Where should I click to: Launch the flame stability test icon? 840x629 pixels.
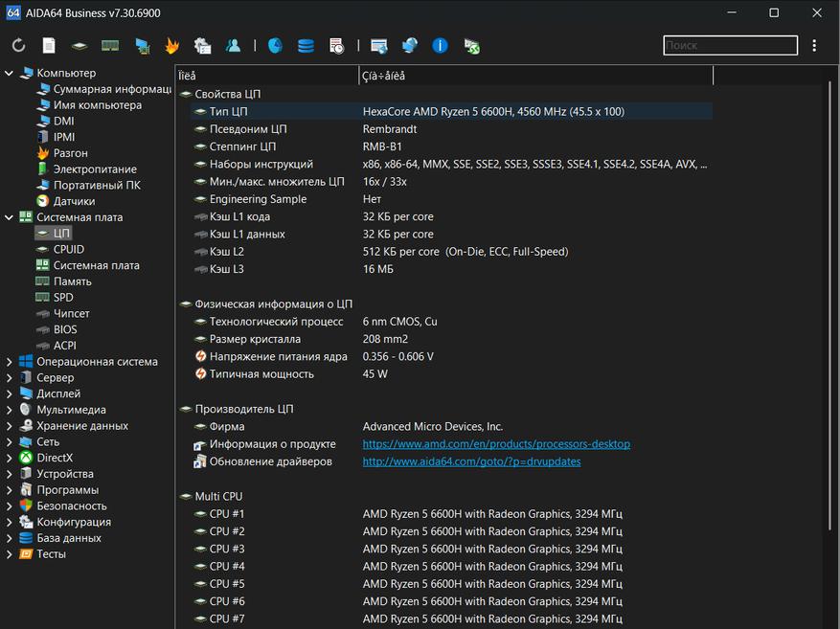(x=172, y=46)
